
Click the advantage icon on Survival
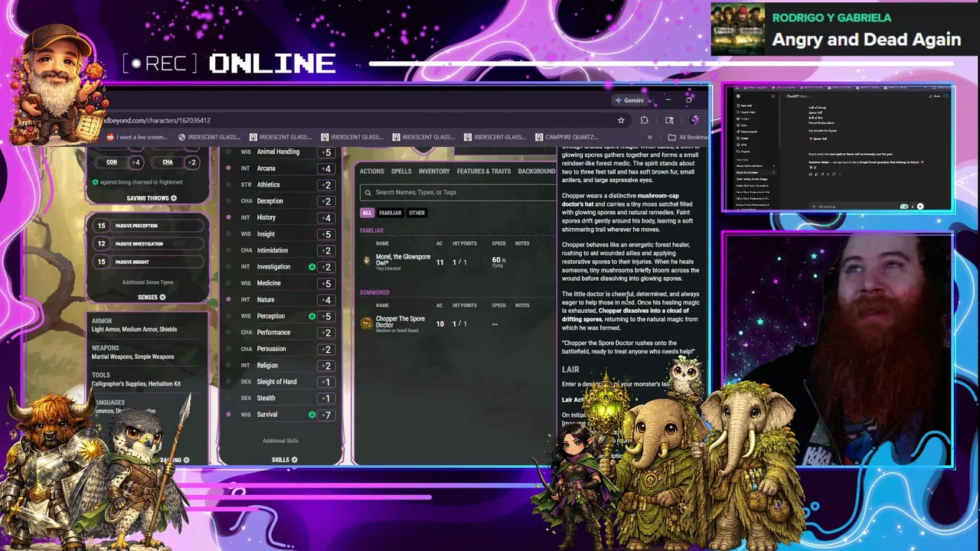[x=312, y=415]
